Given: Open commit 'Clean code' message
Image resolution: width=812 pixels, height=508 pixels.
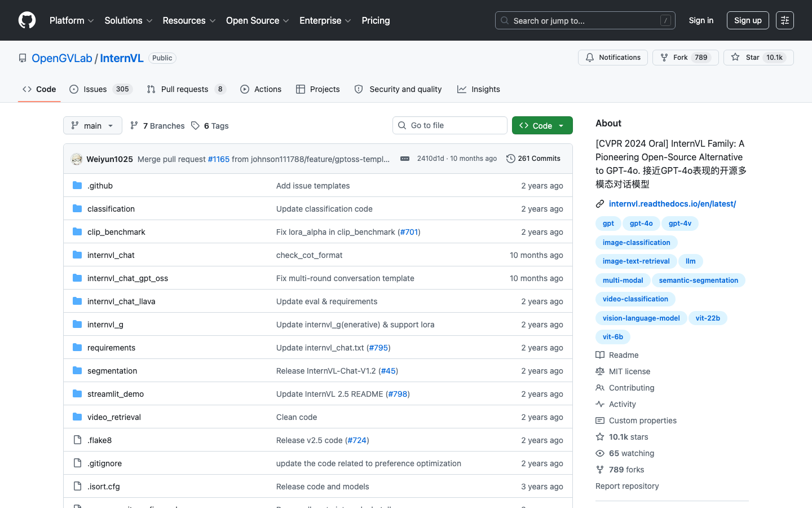Looking at the screenshot, I should pyautogui.click(x=297, y=417).
